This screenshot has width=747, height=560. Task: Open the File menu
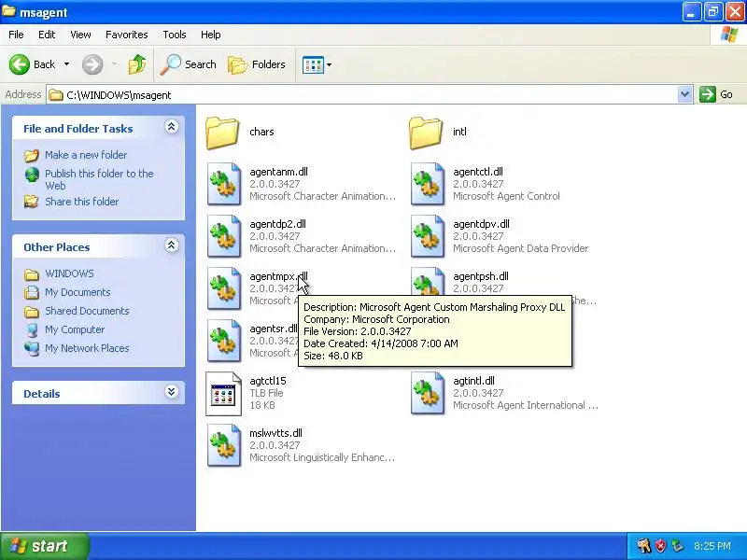pyautogui.click(x=16, y=35)
